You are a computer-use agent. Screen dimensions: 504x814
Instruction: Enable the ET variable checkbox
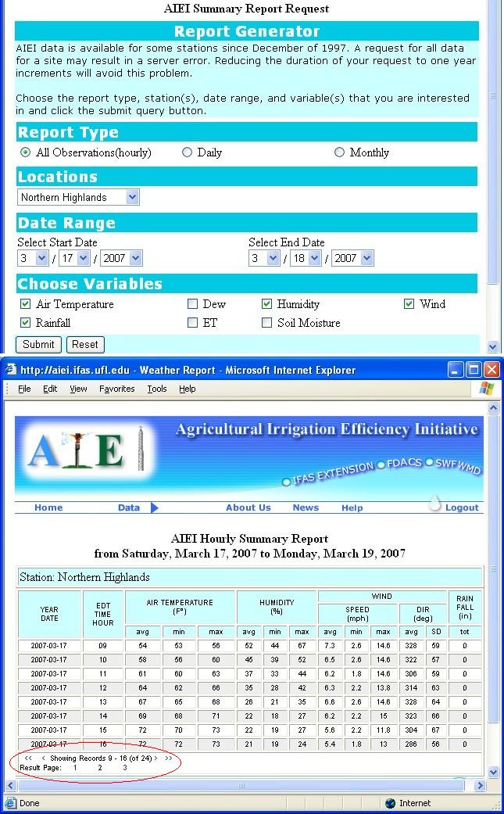[x=192, y=322]
